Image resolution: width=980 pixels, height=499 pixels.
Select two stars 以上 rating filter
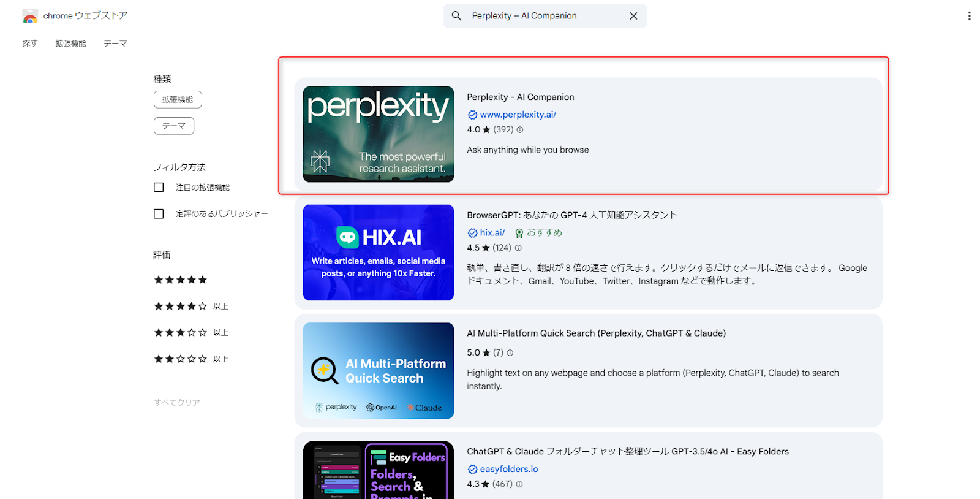coord(191,359)
